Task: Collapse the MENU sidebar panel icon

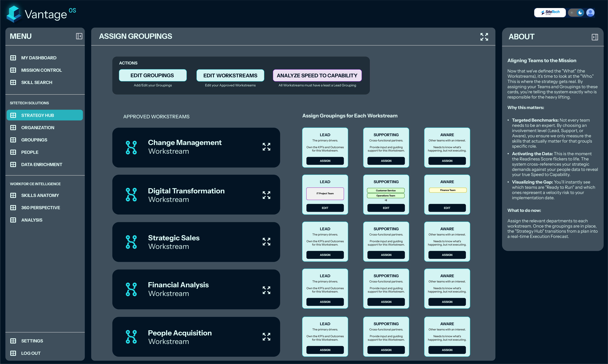Action: (x=79, y=36)
